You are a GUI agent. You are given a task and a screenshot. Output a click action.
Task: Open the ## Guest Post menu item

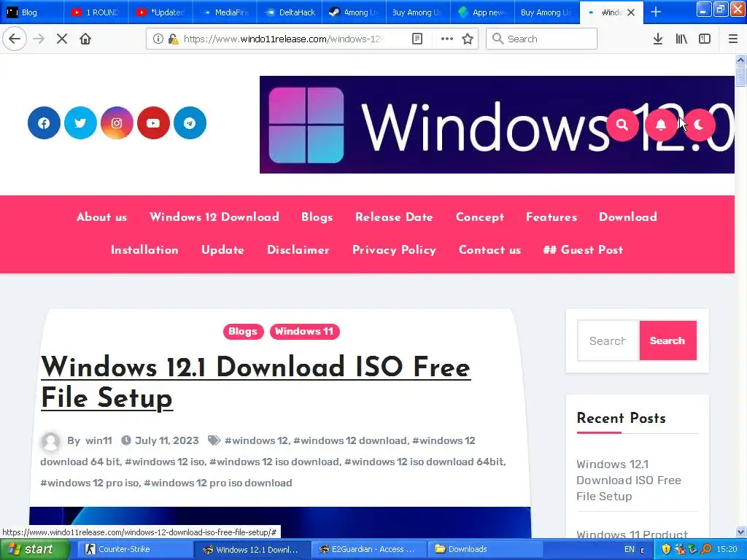pos(583,250)
